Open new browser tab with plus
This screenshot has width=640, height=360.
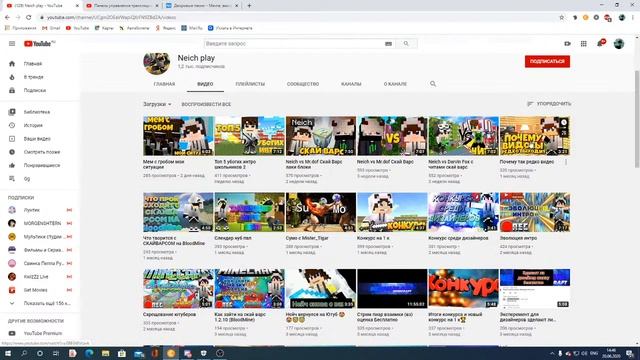pos(249,6)
